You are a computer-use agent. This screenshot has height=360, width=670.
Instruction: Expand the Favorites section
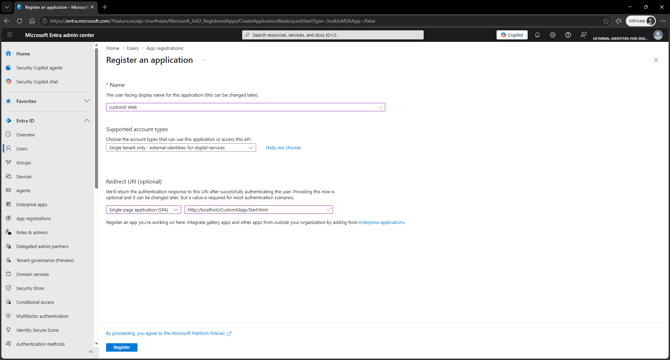click(x=87, y=101)
